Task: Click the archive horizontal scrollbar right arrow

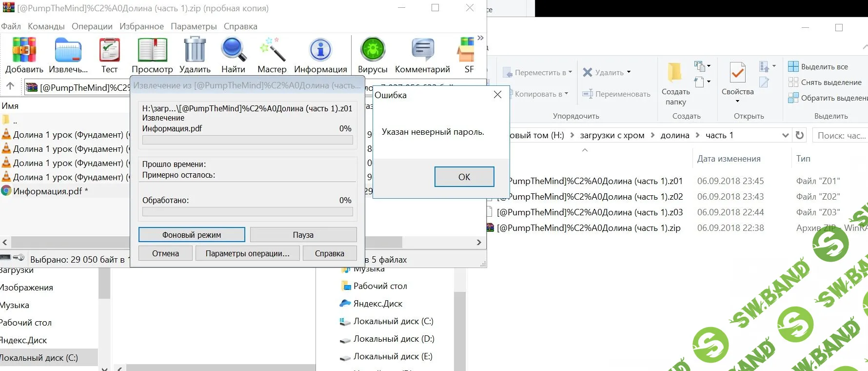Action: 479,242
